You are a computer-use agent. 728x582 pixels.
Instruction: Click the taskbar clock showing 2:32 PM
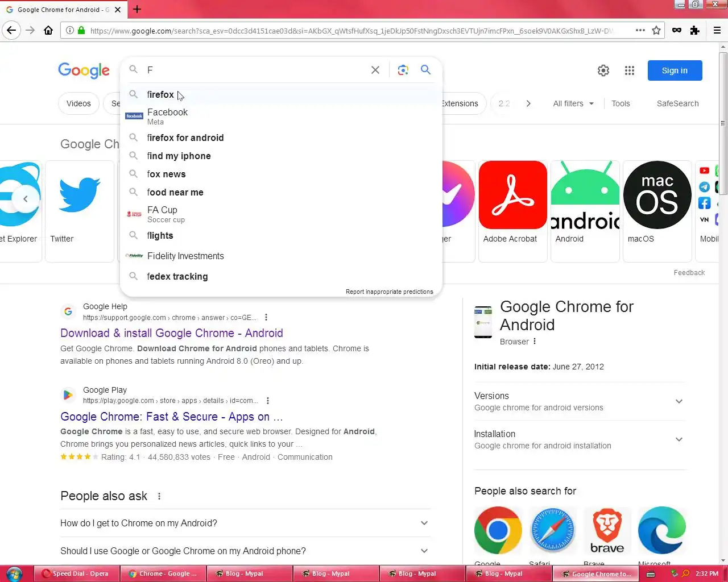(x=707, y=573)
